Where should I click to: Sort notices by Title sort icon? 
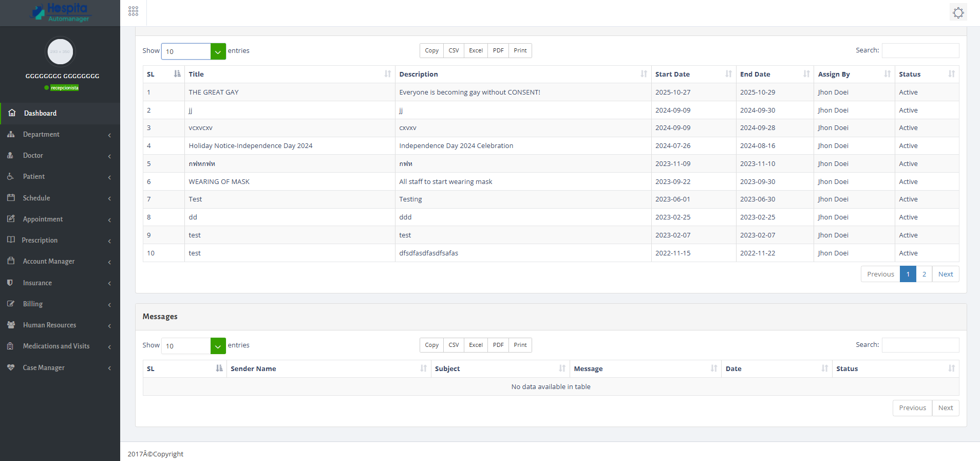(388, 74)
